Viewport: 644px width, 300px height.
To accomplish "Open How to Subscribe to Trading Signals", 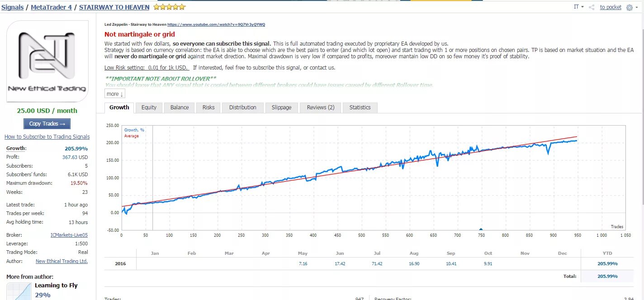I will click(47, 137).
